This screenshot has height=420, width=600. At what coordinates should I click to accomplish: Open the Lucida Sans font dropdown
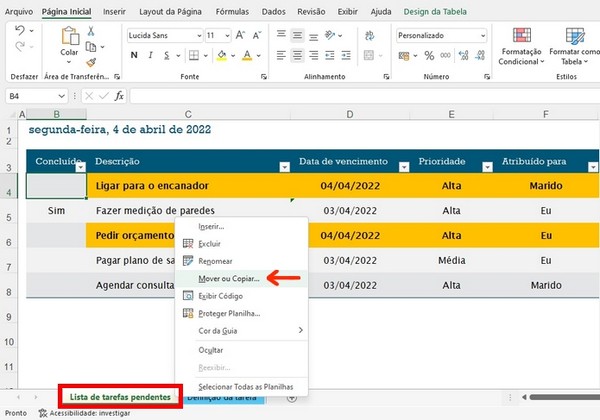coord(197,35)
